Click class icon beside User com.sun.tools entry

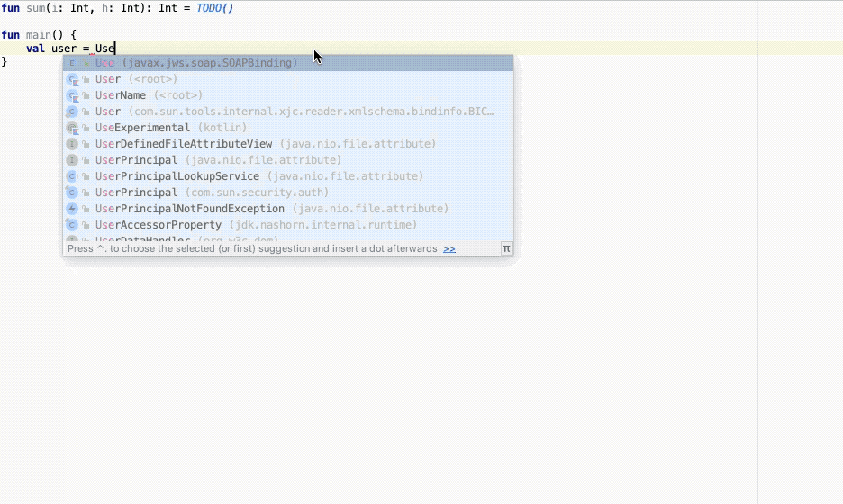coord(72,112)
